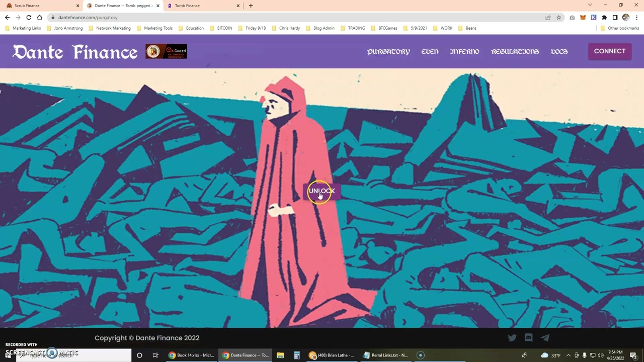Viewport: 644px width, 362px height.
Task: Open the Education bookmark folder
Action: [191, 28]
